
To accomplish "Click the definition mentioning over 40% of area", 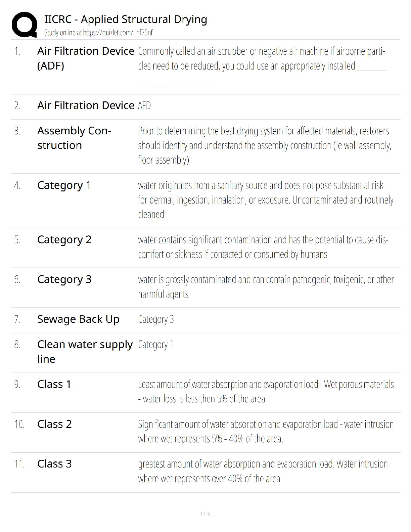I will point(263,471).
